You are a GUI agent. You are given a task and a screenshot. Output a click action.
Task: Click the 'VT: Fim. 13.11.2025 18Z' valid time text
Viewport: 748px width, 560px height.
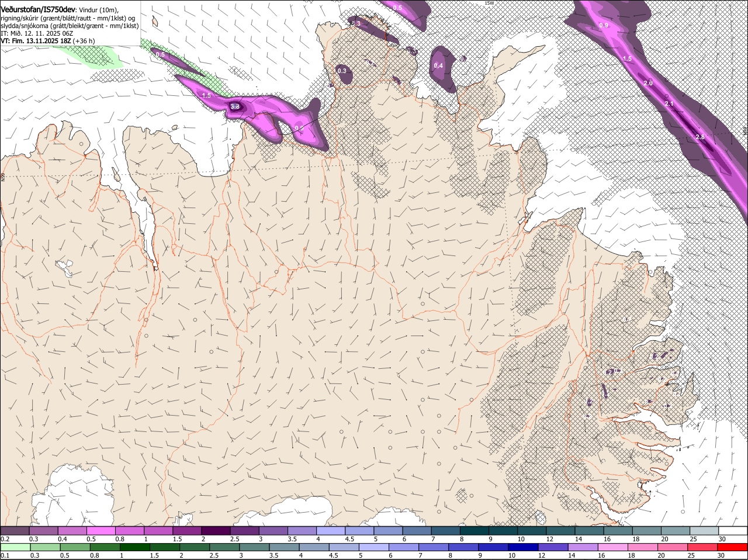[x=36, y=41]
